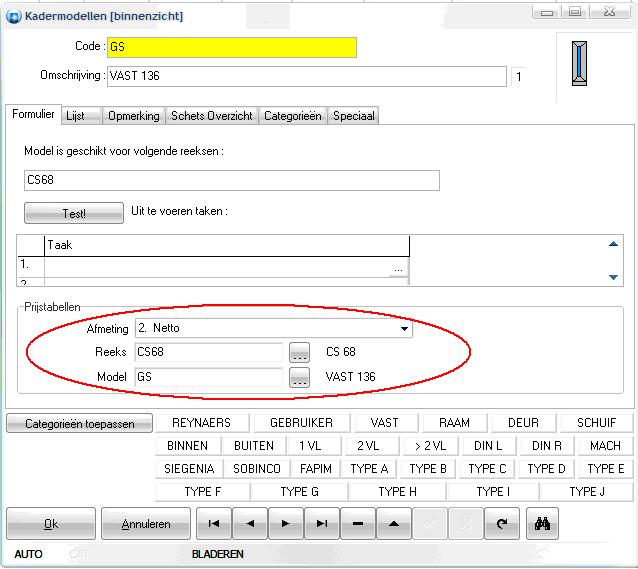Switch to Lijst tab
Image resolution: width=638 pixels, height=569 pixels.
81,116
